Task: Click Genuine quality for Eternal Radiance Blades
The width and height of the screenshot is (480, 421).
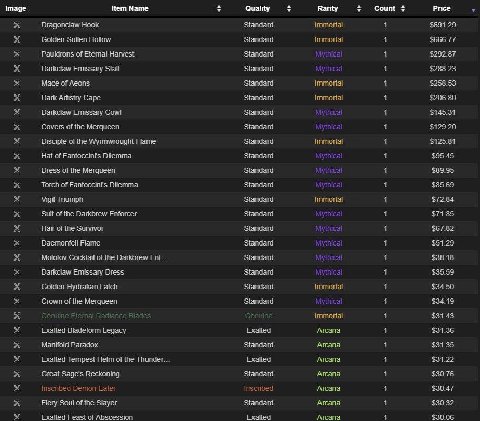Action: (x=258, y=316)
